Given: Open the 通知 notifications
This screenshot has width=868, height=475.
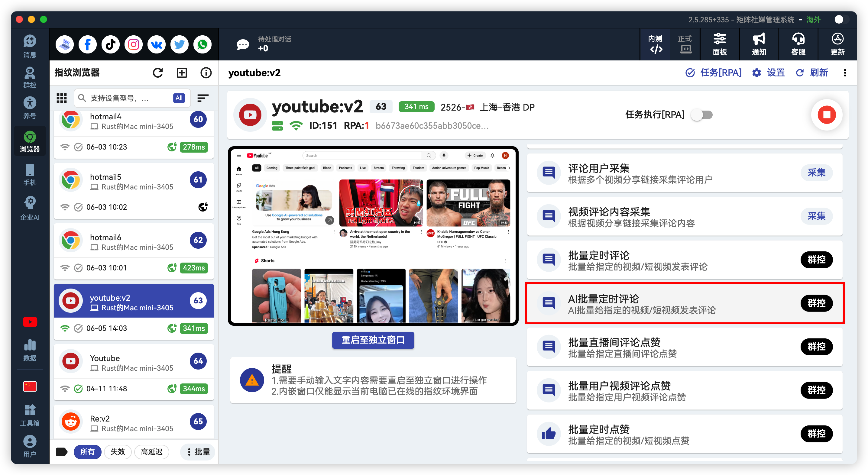Looking at the screenshot, I should 759,44.
